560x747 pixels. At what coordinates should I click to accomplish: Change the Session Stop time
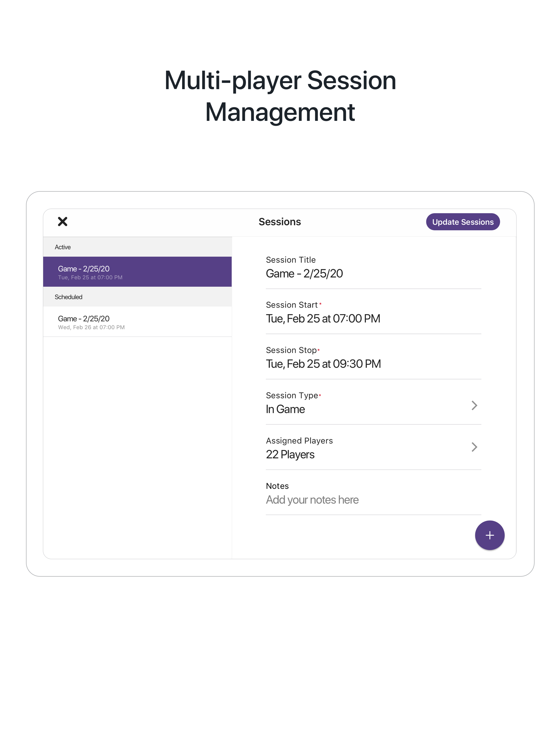point(323,364)
